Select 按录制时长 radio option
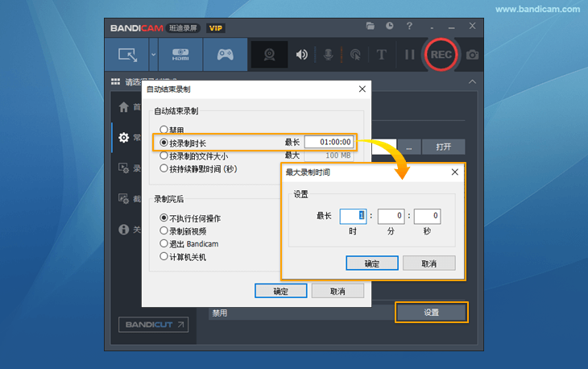Image resolution: width=588 pixels, height=369 pixels. tap(183, 143)
